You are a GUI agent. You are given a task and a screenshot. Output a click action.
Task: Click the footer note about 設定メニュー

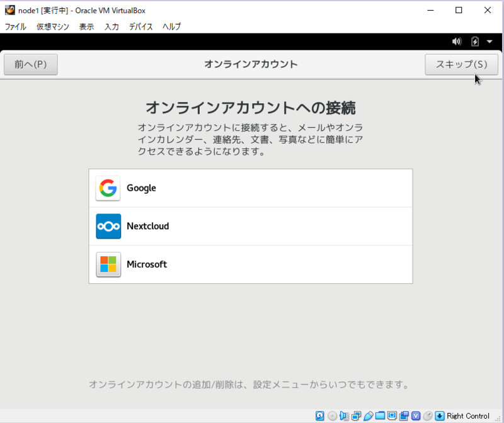tap(249, 385)
